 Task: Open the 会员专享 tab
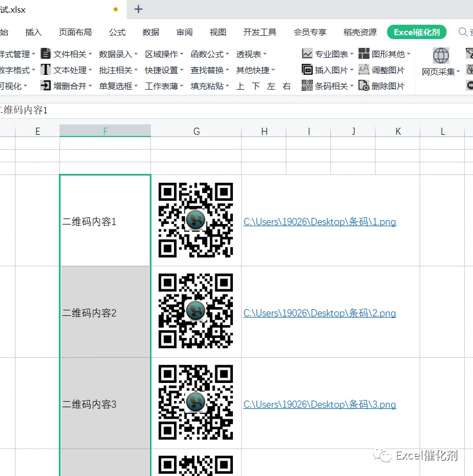click(310, 32)
